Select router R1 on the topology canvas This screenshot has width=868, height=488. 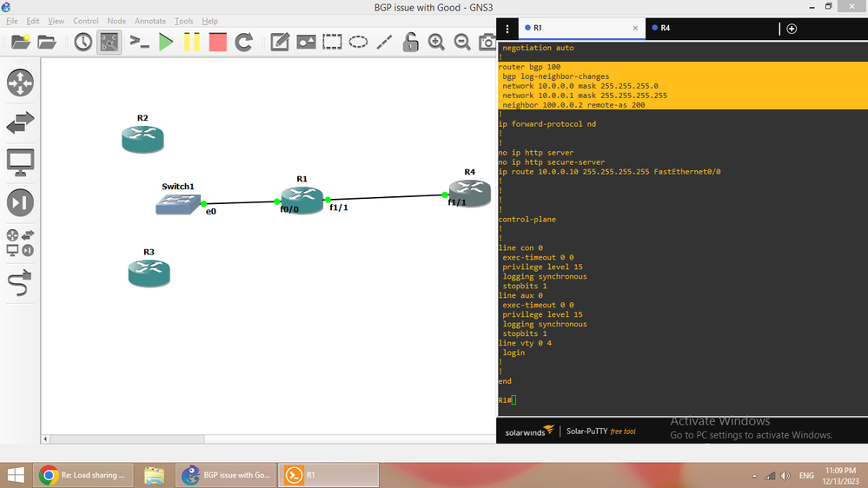tap(301, 199)
